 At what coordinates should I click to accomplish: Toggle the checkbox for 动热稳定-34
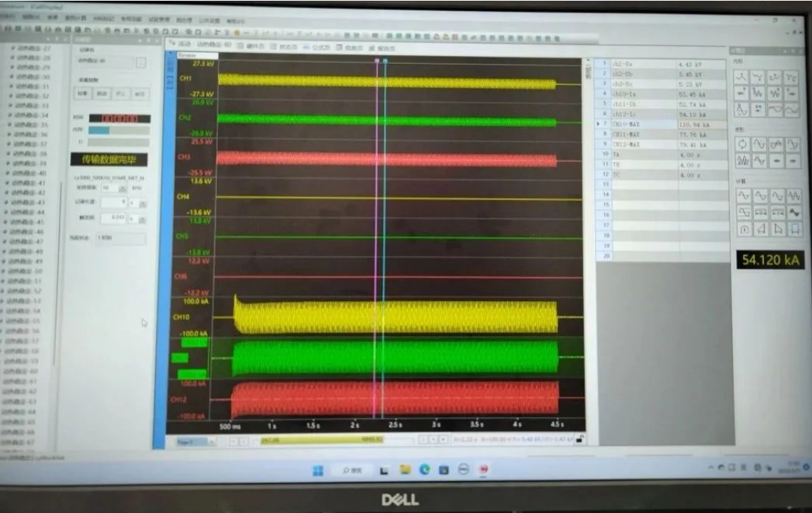12,115
